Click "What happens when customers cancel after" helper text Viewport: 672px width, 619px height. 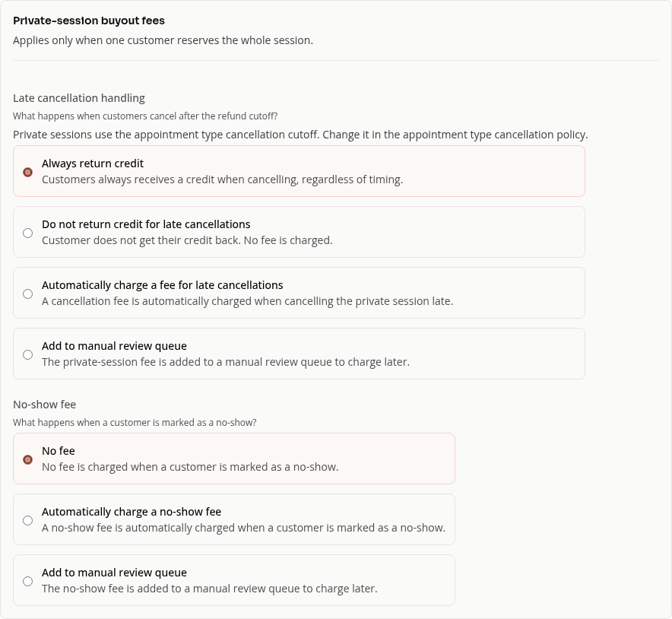pyautogui.click(x=145, y=116)
